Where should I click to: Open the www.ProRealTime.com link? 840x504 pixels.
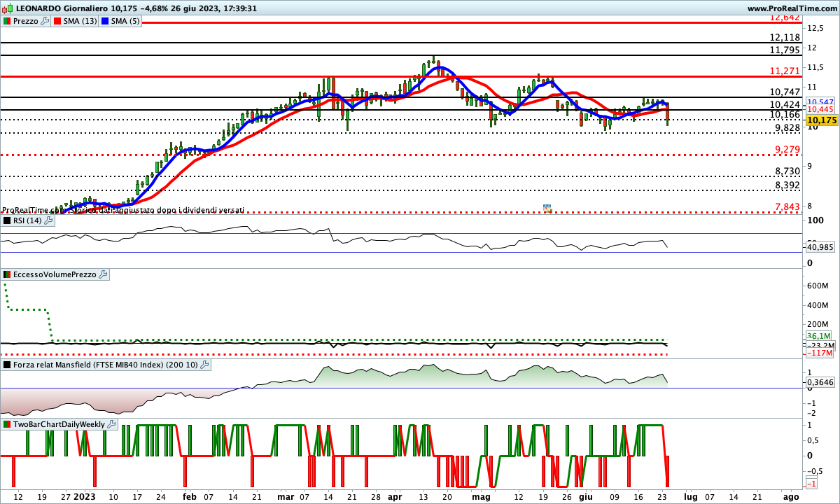pos(792,8)
